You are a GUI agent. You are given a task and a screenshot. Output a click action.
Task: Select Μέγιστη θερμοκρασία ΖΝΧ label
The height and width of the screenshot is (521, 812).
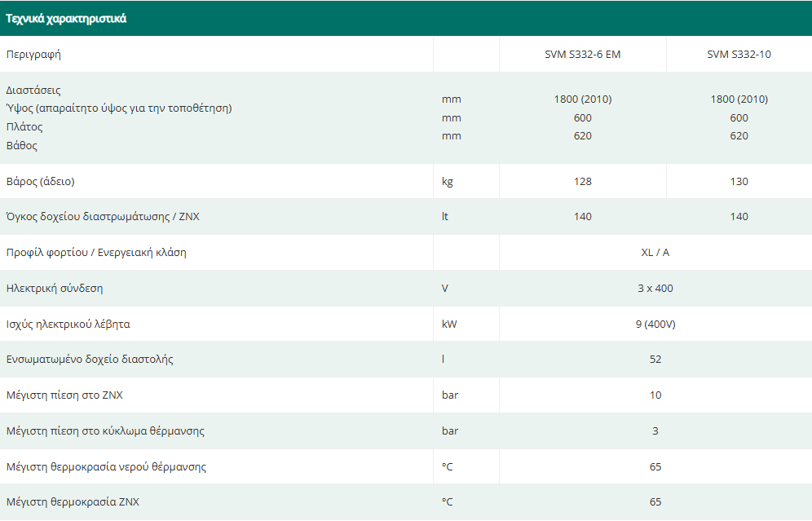point(73,501)
